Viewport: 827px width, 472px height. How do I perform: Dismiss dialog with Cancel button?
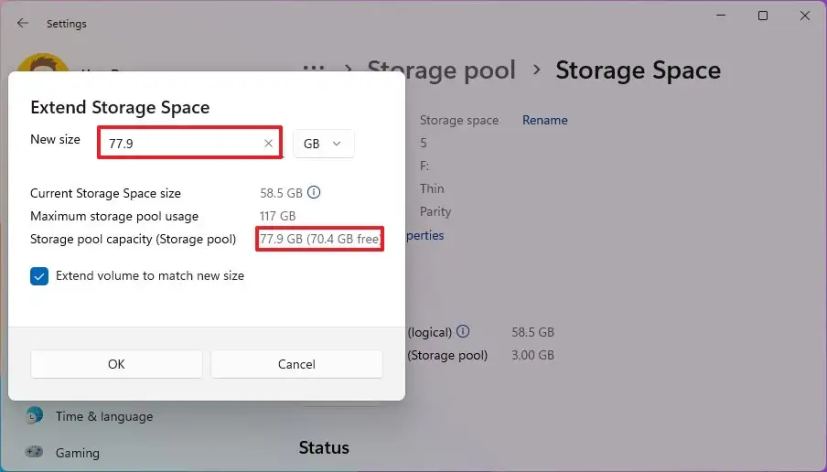pos(296,364)
